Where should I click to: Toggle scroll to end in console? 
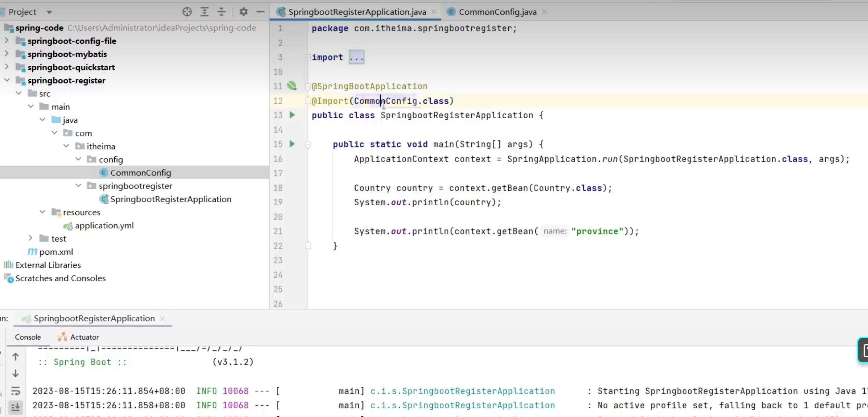pyautogui.click(x=15, y=407)
